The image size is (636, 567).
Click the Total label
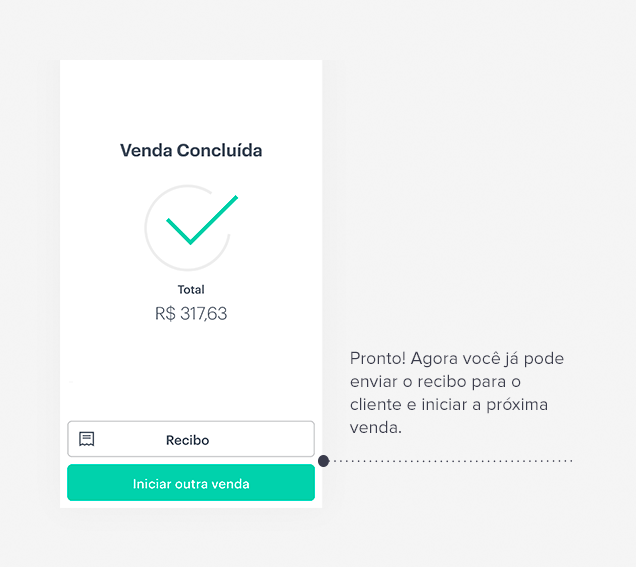191,290
